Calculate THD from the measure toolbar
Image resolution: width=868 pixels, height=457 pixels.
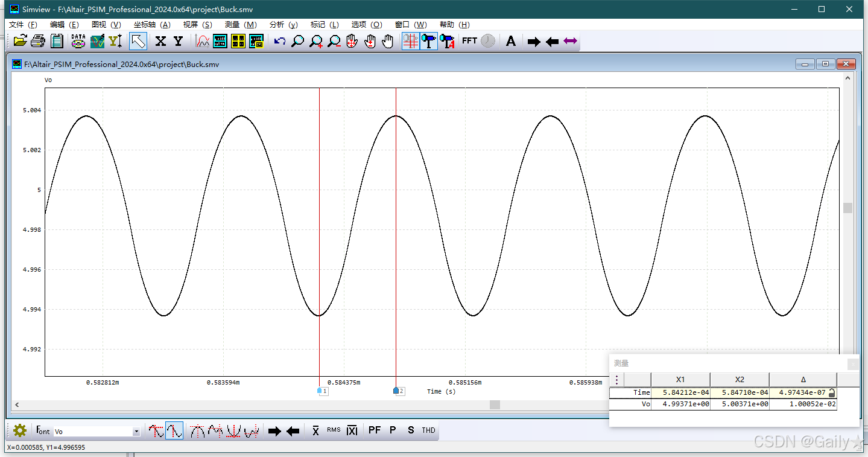tap(428, 430)
